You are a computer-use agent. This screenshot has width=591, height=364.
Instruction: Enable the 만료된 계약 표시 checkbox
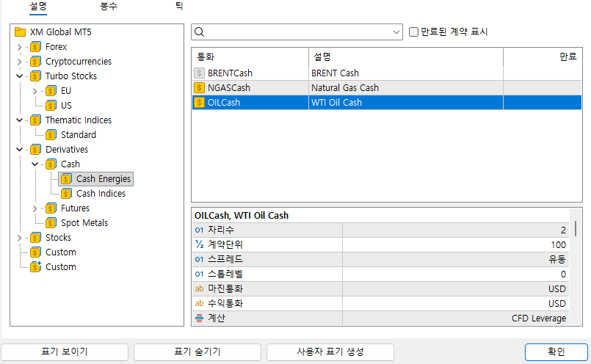coord(414,32)
